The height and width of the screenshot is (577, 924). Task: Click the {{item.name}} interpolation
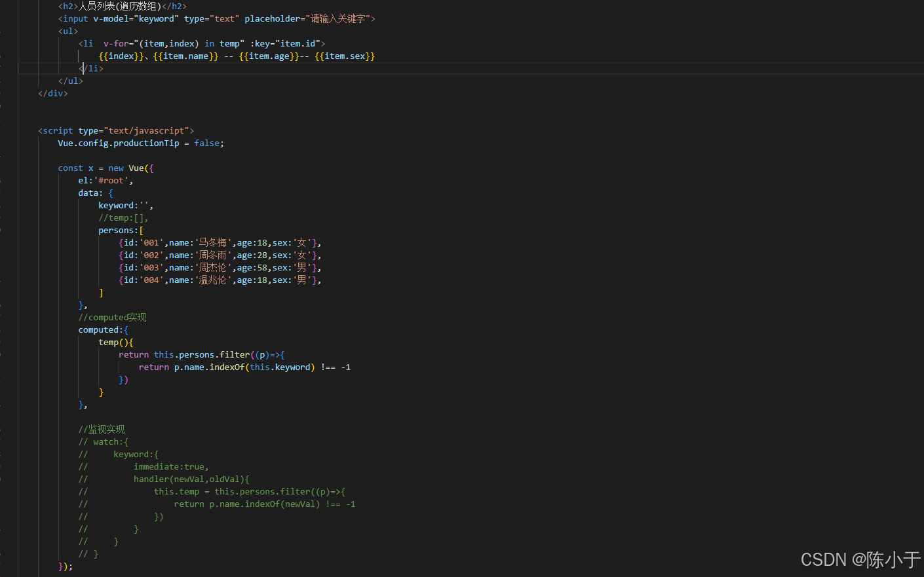coord(186,56)
